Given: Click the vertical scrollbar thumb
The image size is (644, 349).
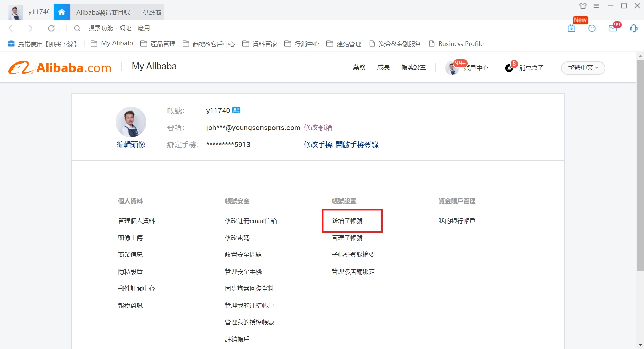Looking at the screenshot, I should tap(640, 165).
